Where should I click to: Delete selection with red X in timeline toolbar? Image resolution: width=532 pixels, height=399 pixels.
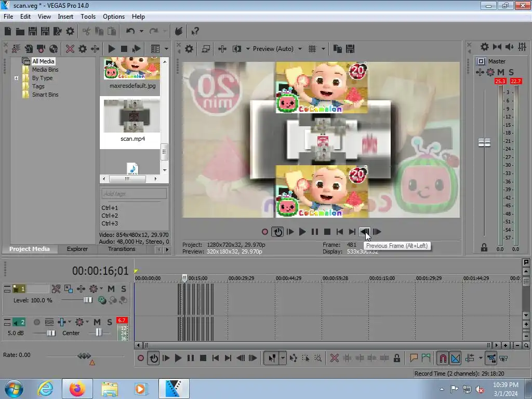click(x=335, y=358)
